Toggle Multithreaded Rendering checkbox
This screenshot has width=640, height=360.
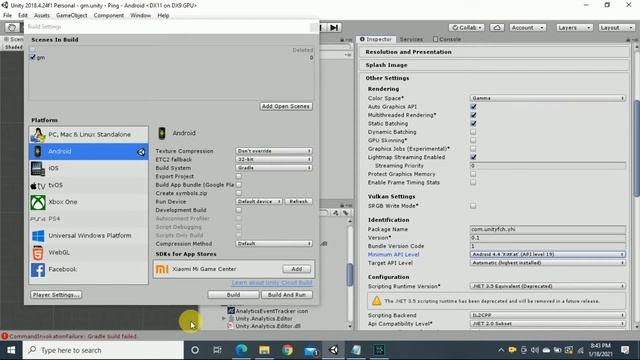point(473,115)
